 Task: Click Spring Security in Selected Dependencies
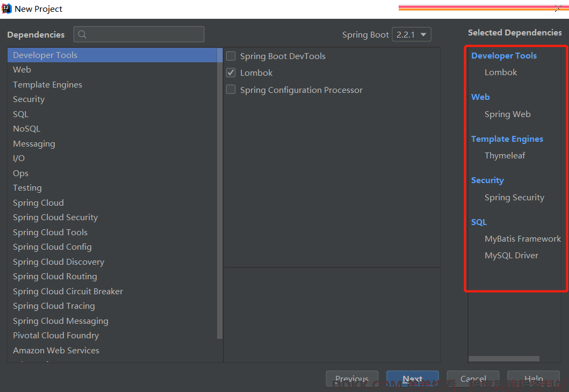point(514,198)
